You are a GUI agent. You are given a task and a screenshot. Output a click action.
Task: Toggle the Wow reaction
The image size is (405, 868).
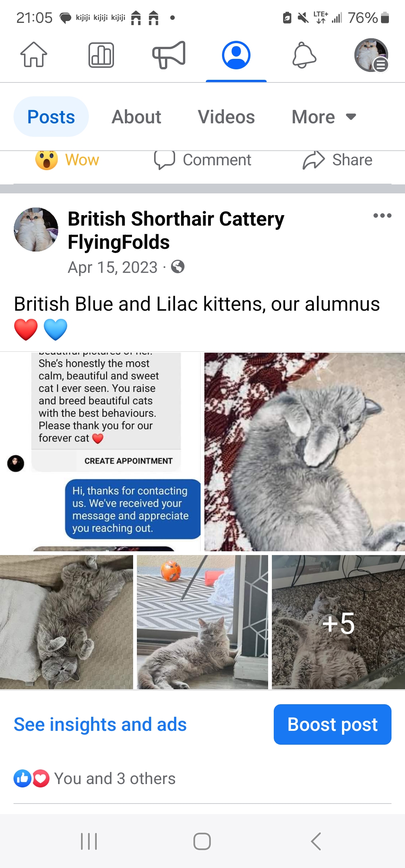pyautogui.click(x=67, y=160)
